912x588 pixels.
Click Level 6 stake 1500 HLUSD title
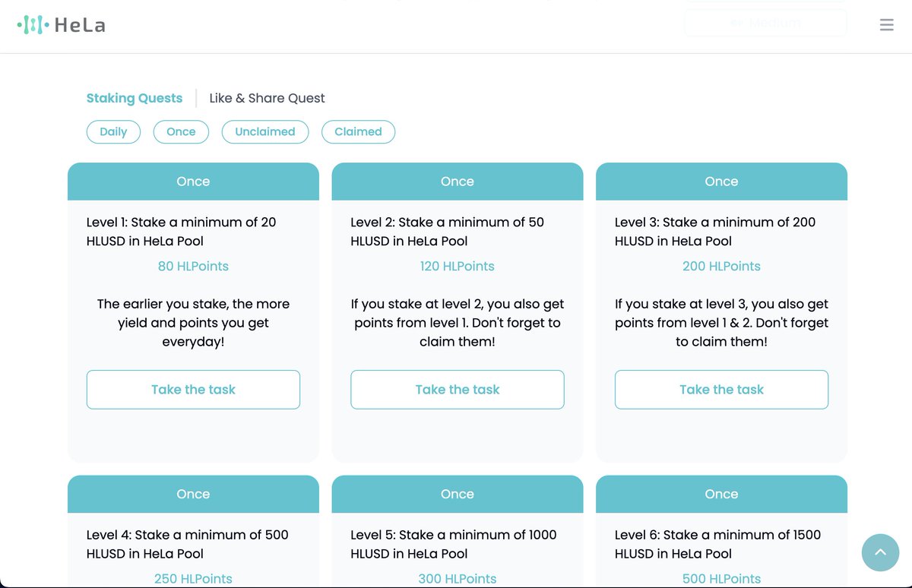[718, 544]
